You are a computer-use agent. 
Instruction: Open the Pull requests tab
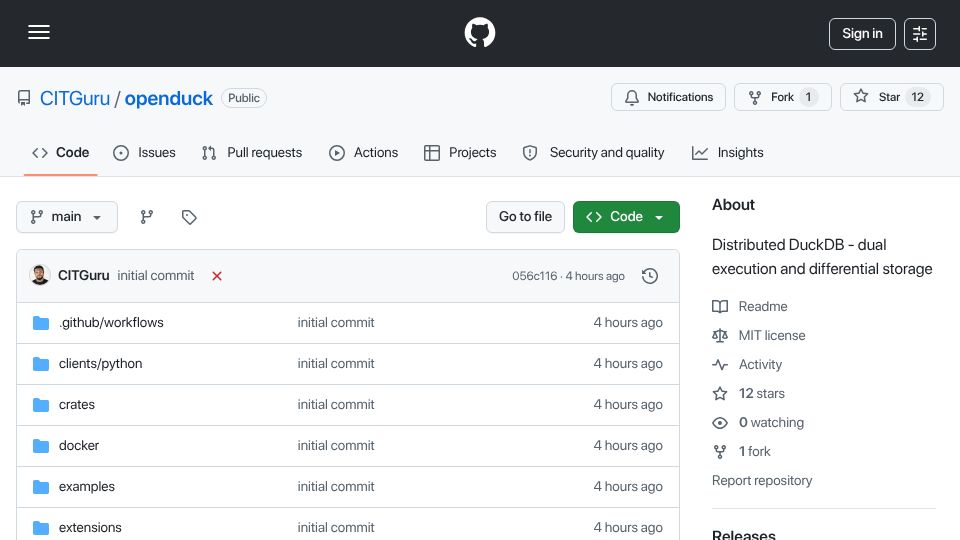pyautogui.click(x=252, y=152)
